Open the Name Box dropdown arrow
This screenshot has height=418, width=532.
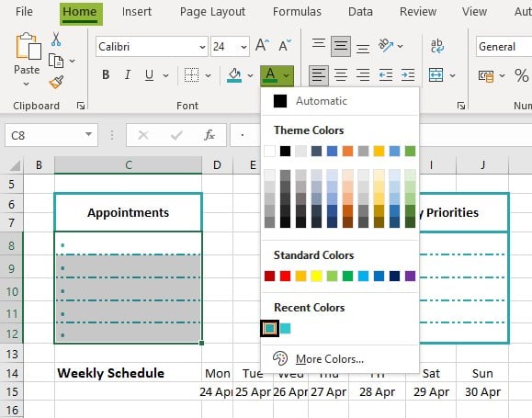click(x=88, y=134)
